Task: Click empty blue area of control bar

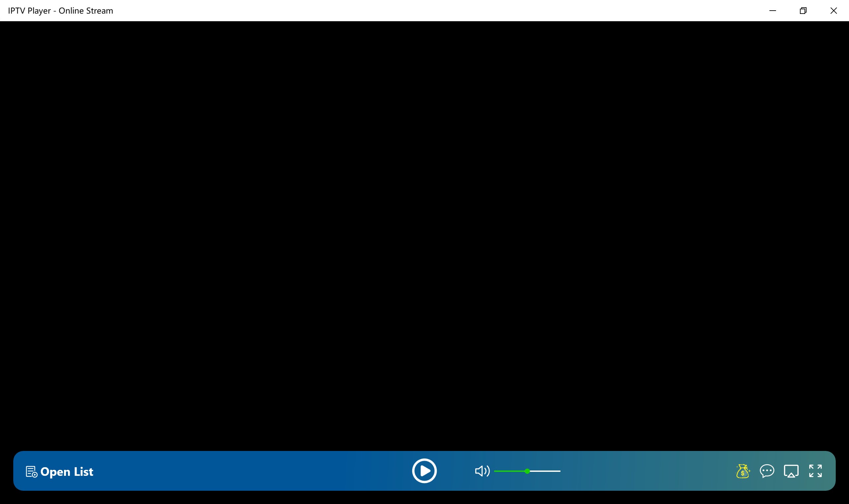Action: tap(251, 471)
